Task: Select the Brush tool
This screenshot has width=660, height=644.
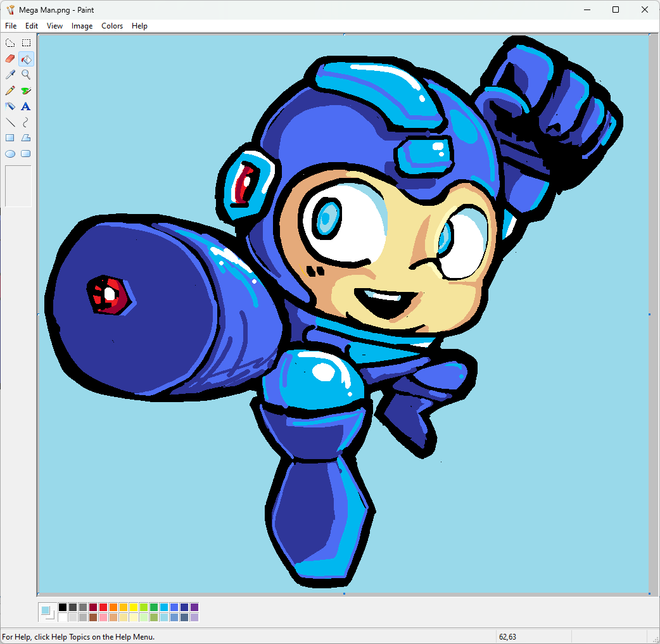Action: pyautogui.click(x=26, y=91)
